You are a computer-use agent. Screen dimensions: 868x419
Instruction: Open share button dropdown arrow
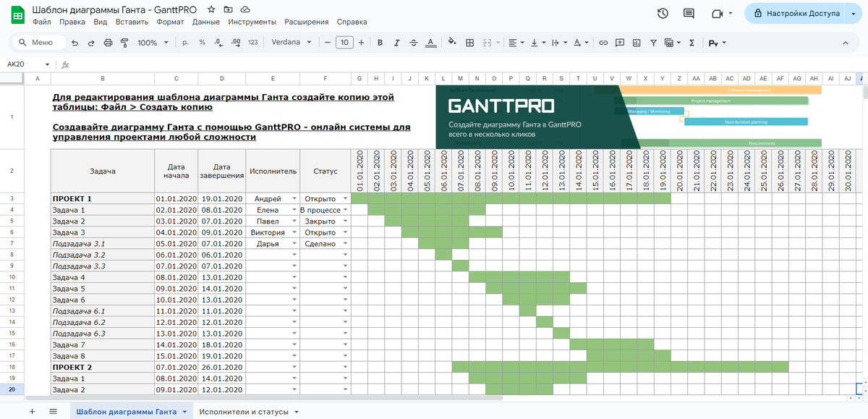pos(854,13)
